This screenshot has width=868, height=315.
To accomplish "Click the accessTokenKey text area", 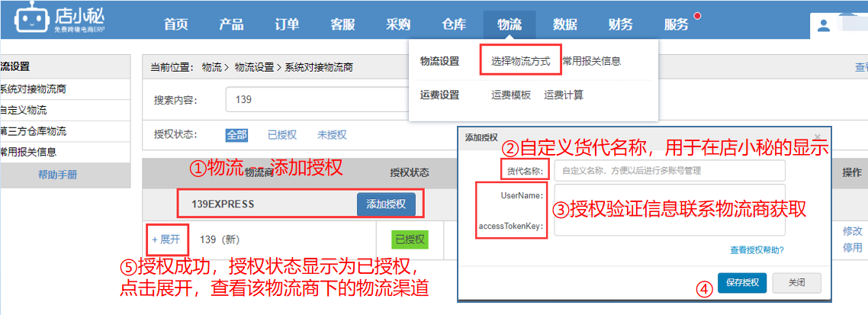I will (x=670, y=226).
